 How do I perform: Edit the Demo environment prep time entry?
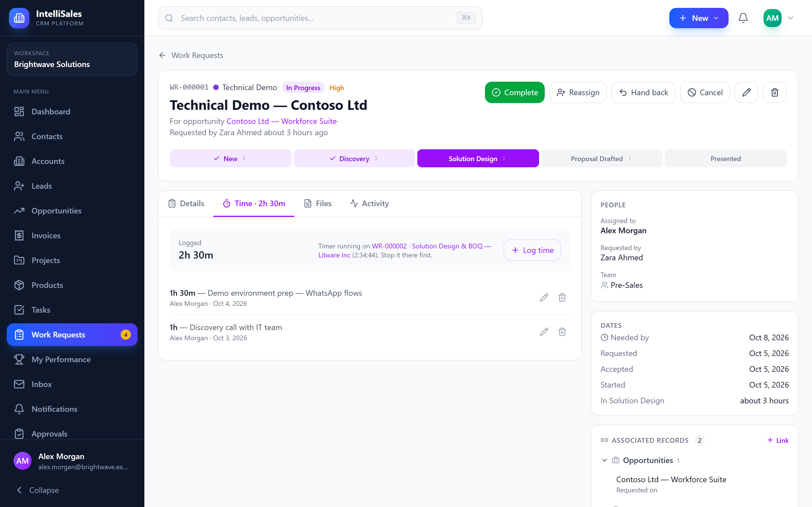[x=544, y=297]
